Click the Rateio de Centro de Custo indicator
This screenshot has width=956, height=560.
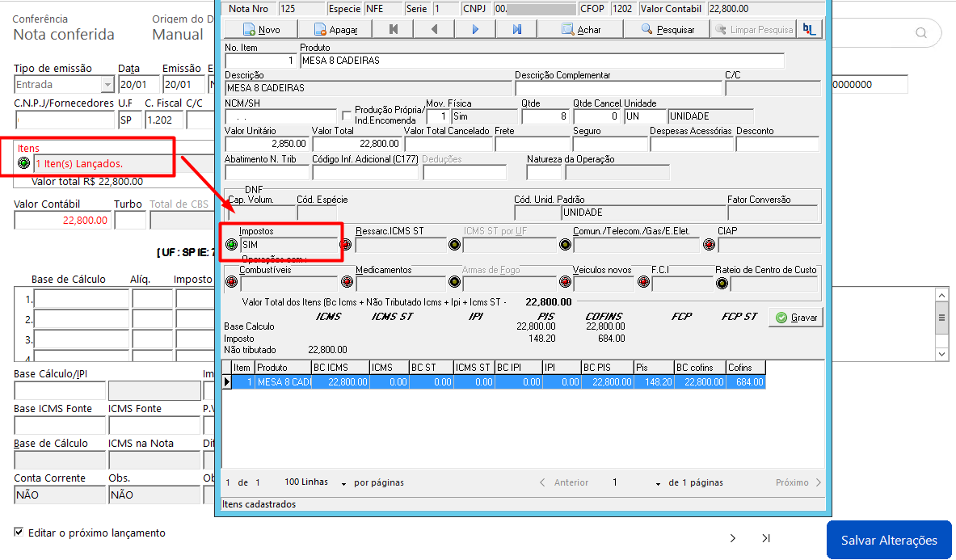(x=722, y=283)
